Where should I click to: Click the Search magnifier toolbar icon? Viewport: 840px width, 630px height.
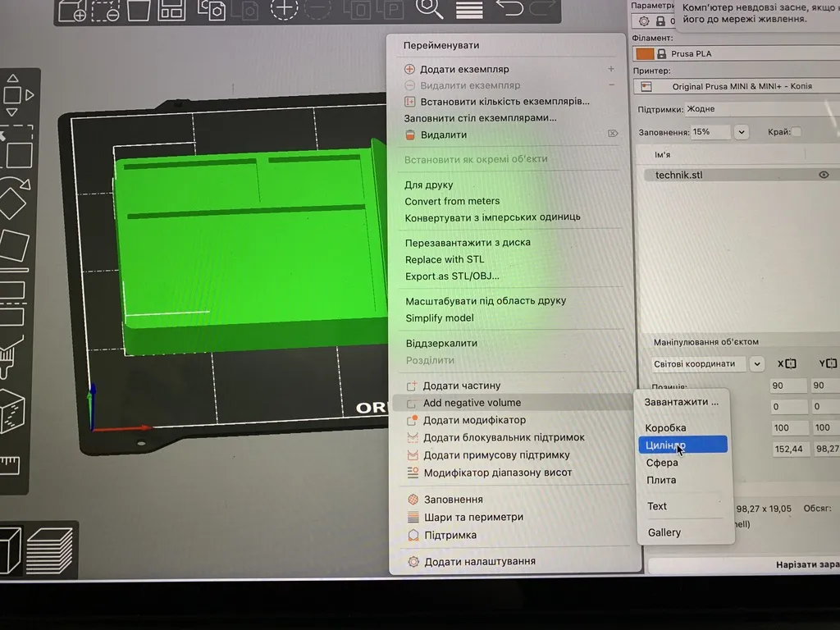coord(429,9)
